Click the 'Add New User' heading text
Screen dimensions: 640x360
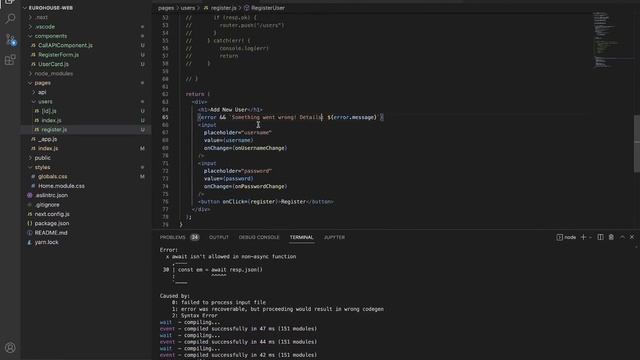(229, 110)
